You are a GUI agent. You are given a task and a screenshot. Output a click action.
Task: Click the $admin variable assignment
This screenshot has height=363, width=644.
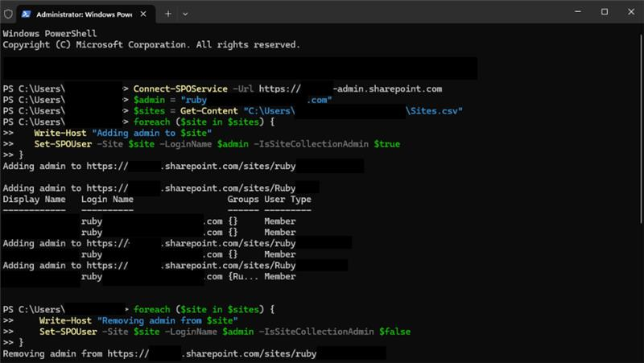coord(233,100)
